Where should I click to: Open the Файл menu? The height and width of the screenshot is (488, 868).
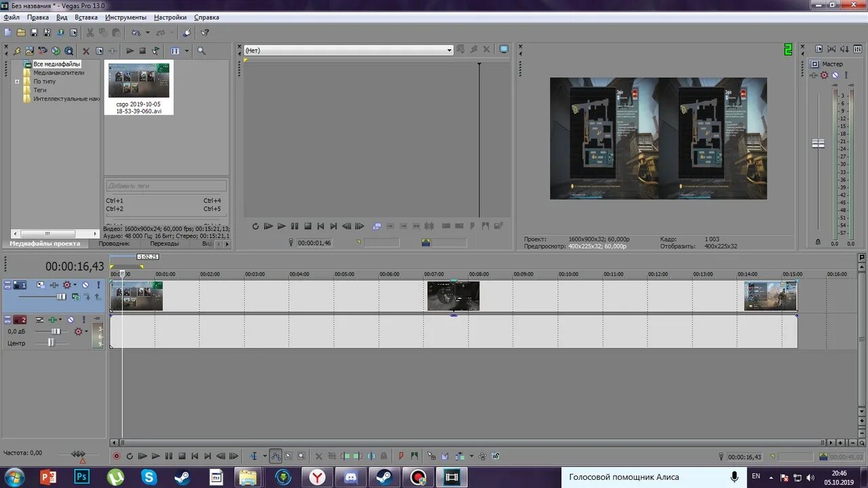[x=12, y=18]
